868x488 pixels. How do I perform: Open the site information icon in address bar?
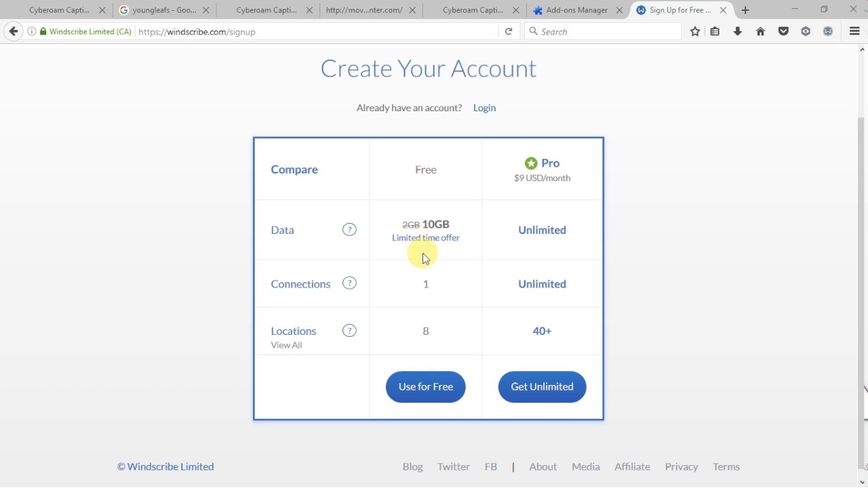point(31,32)
